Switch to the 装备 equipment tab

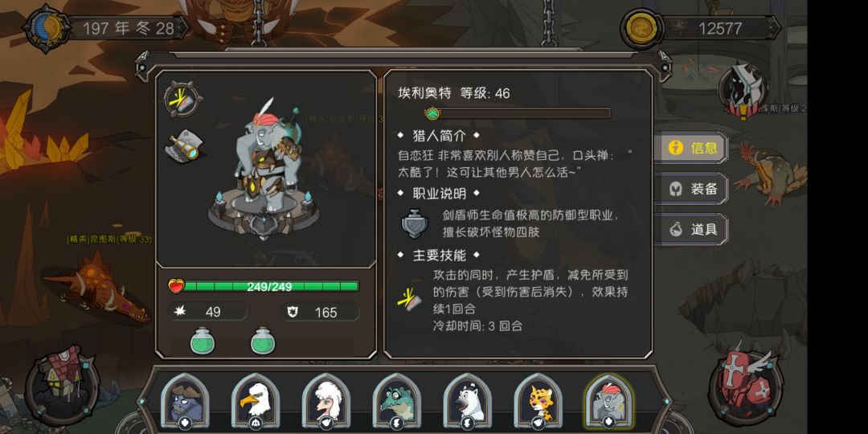click(x=690, y=189)
